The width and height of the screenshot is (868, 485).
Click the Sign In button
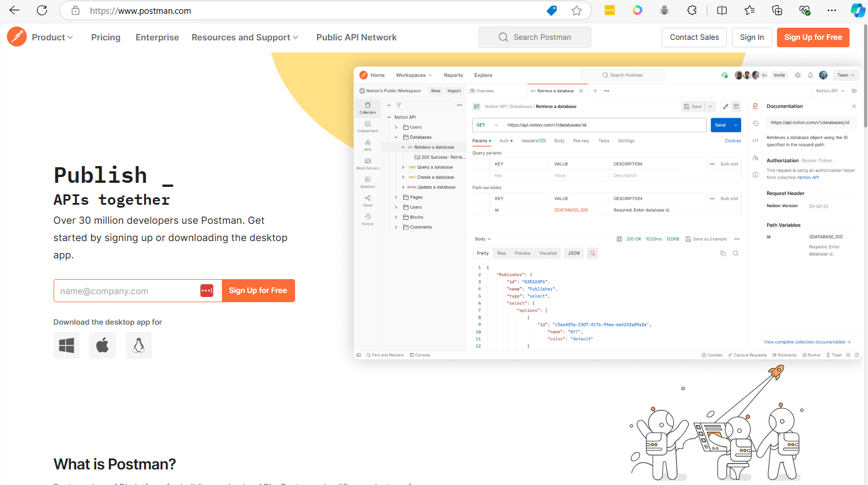(752, 37)
